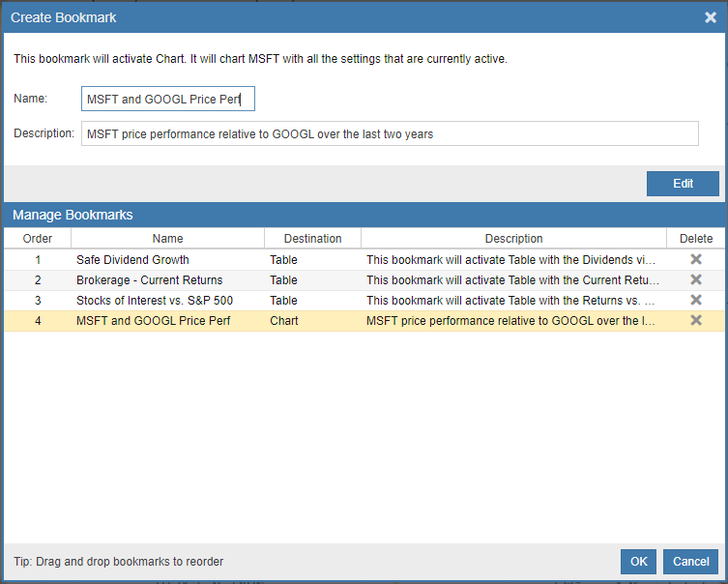
Task: Delete the Stocks of Interest vs. S&P 500 bookmark
Action: point(696,300)
